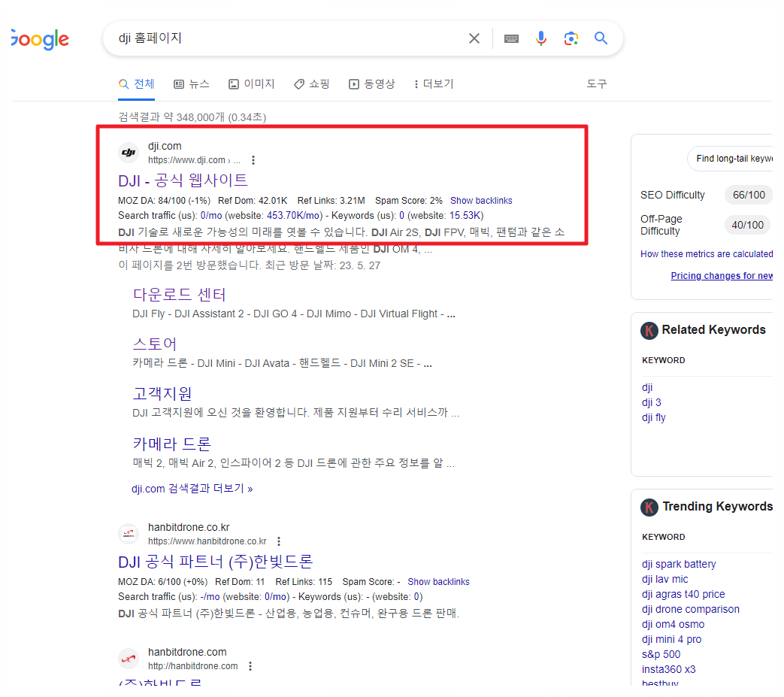Click the https://www.hanbitdrone.co.kr URL text

[207, 541]
